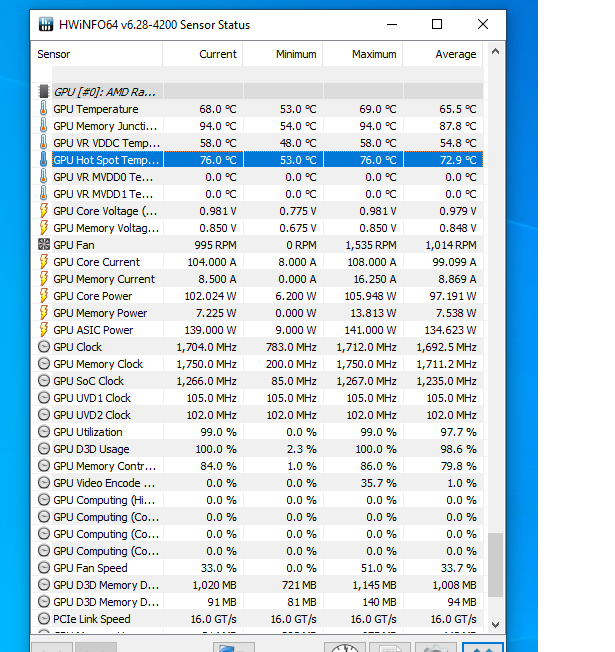
Task: Click thermometer icon for GPU Temperature row
Action: tap(44, 109)
